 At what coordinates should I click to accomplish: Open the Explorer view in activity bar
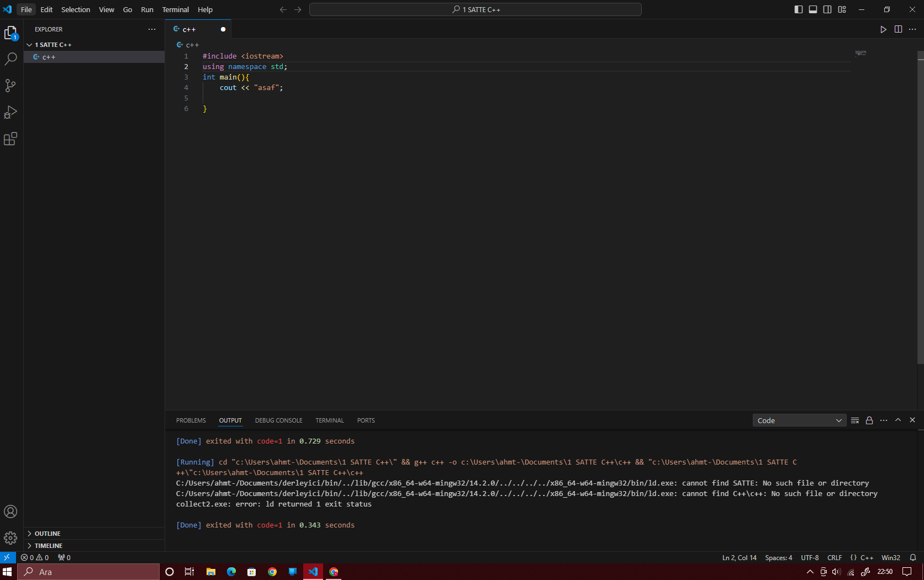[x=10, y=33]
